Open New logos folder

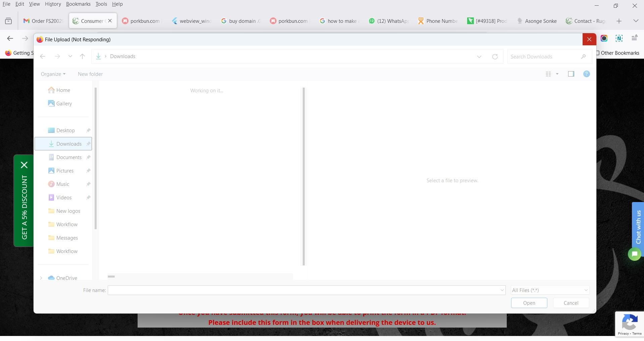(x=63, y=211)
